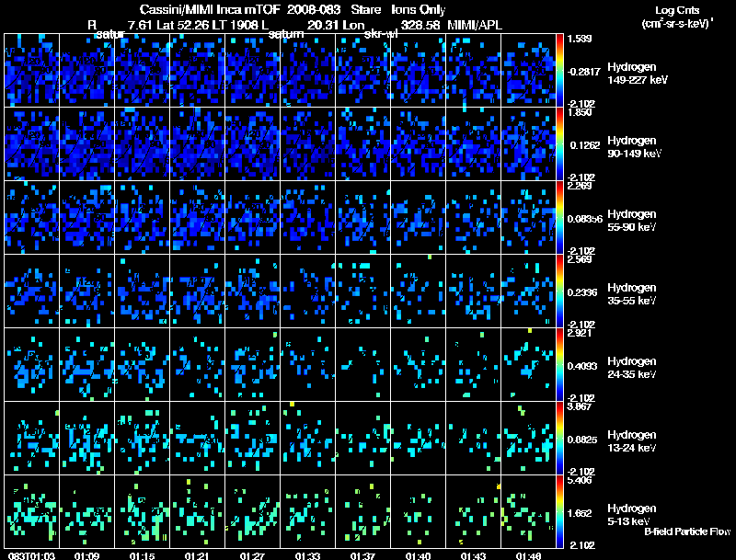Click the '0.08356' color scale value

pos(585,219)
